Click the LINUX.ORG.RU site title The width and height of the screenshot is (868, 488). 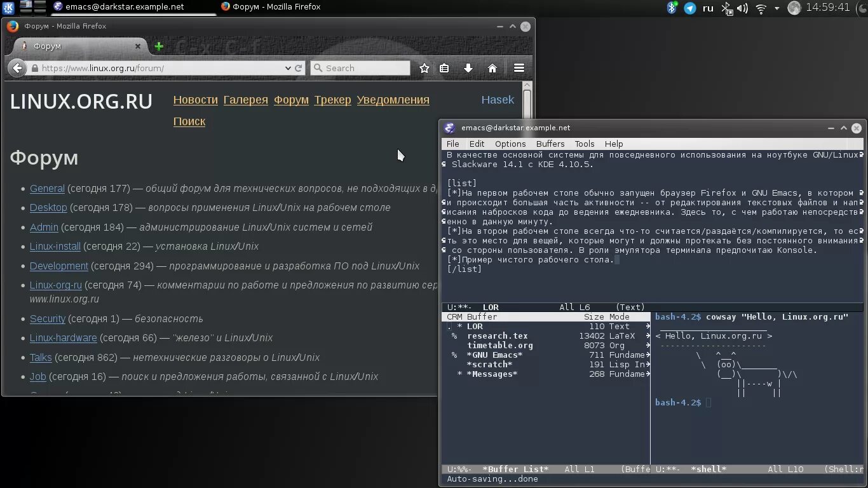(81, 102)
